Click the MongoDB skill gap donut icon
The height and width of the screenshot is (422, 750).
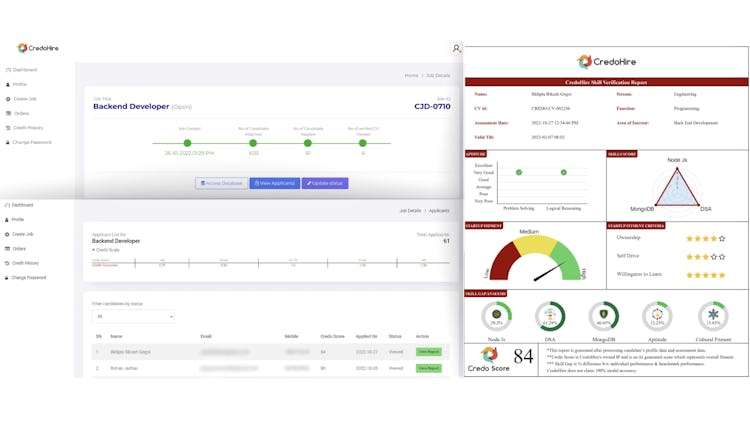pos(604,316)
